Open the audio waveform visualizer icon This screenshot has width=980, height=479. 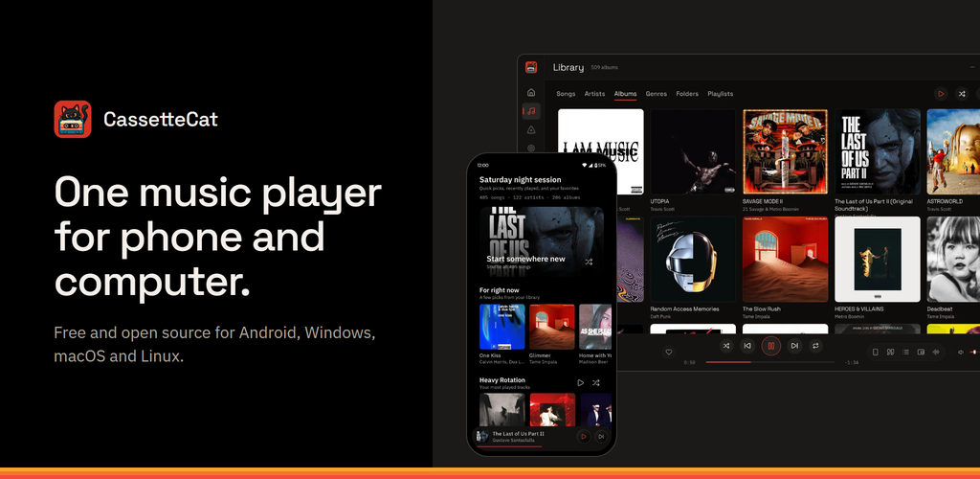[936, 352]
